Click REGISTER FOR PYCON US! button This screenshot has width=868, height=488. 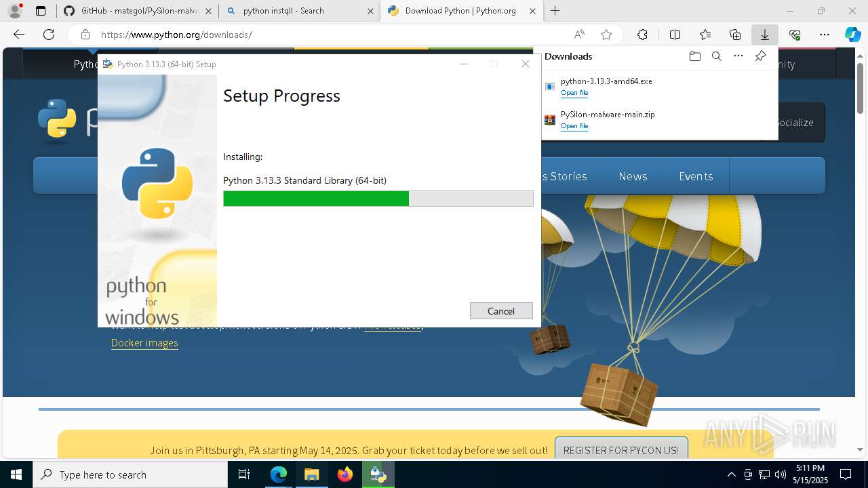tap(620, 450)
